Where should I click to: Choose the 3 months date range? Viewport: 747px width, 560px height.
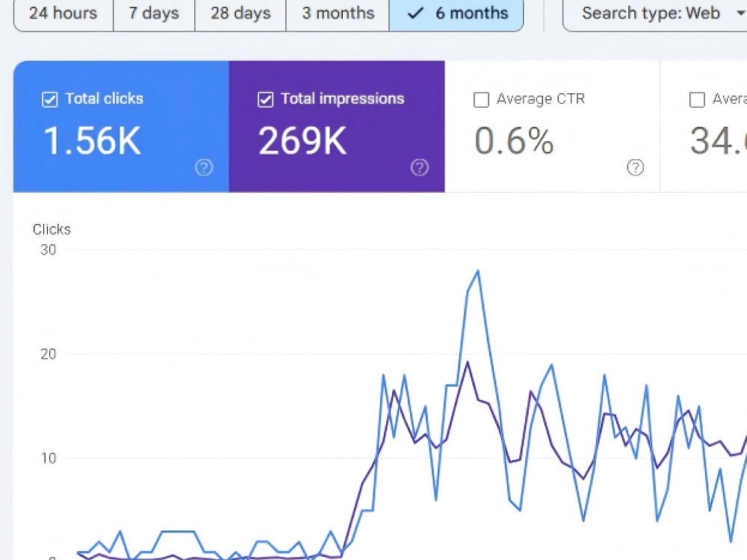338,13
